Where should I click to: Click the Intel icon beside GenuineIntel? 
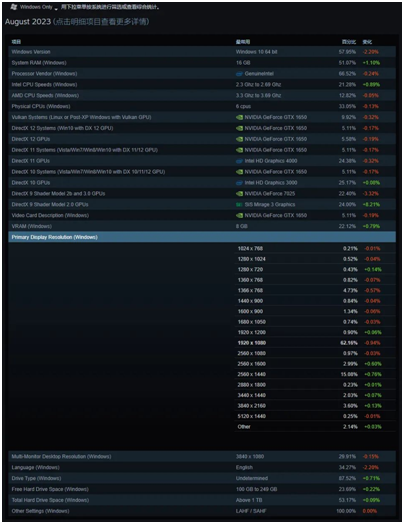point(239,74)
